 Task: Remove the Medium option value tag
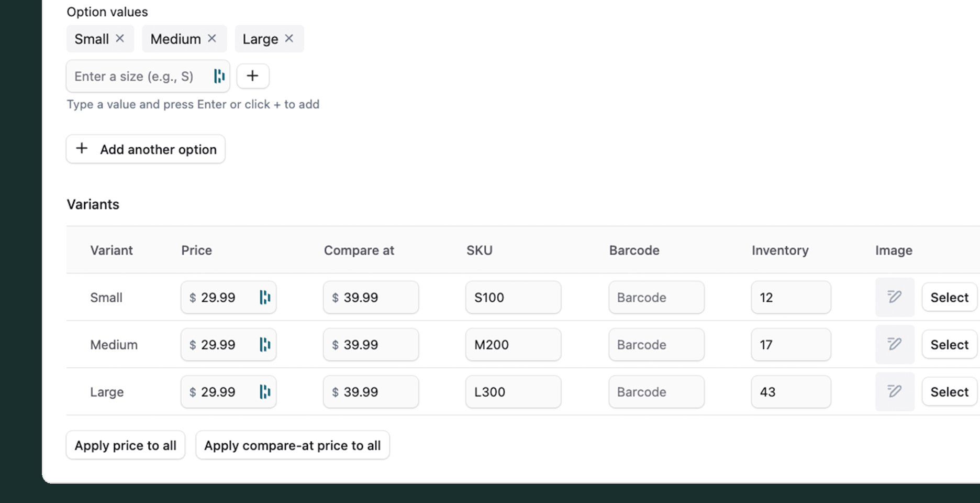(x=212, y=39)
